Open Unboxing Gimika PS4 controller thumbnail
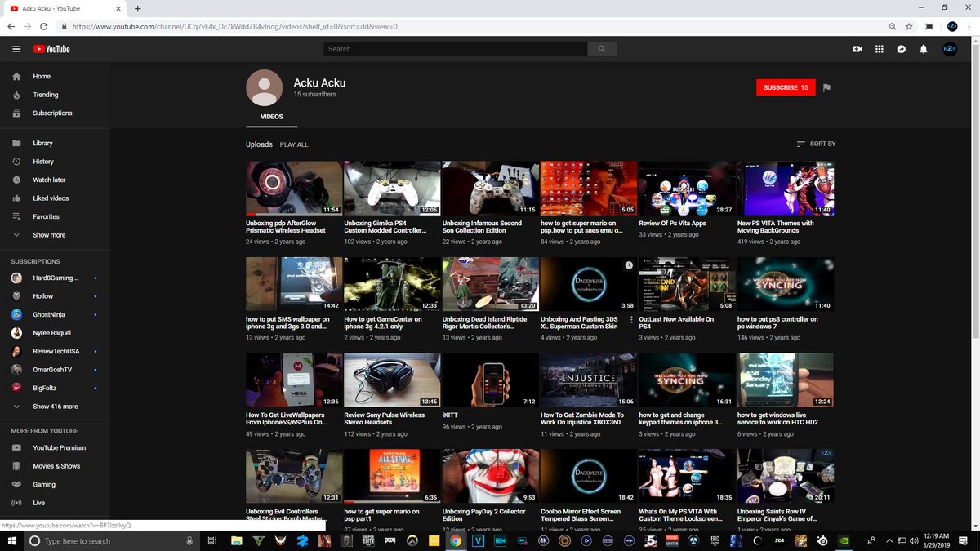The width and height of the screenshot is (980, 551). 392,188
